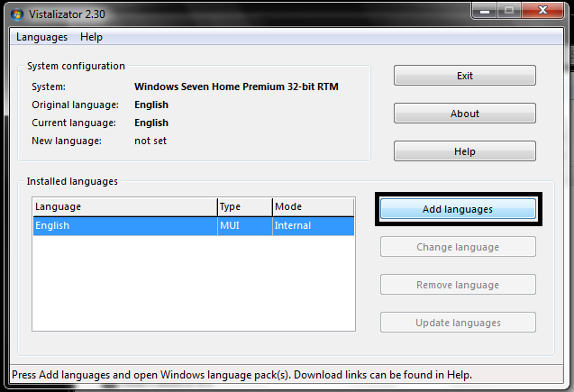Click the Help button on the right
Screen dimensions: 574x392
tap(465, 151)
